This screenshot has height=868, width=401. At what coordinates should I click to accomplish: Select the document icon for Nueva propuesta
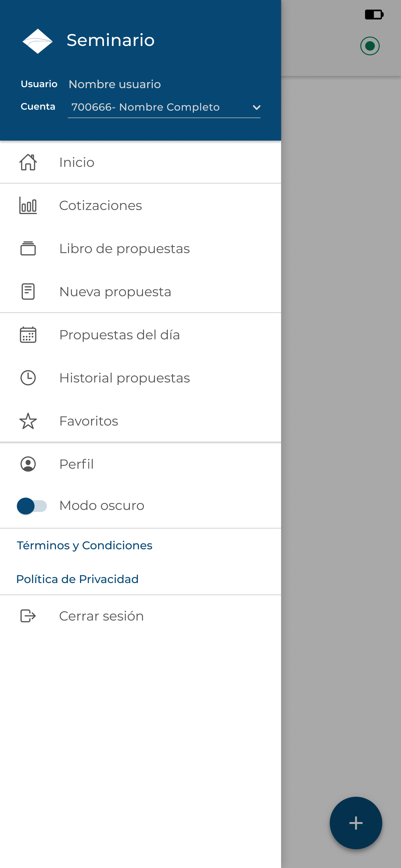pyautogui.click(x=28, y=292)
